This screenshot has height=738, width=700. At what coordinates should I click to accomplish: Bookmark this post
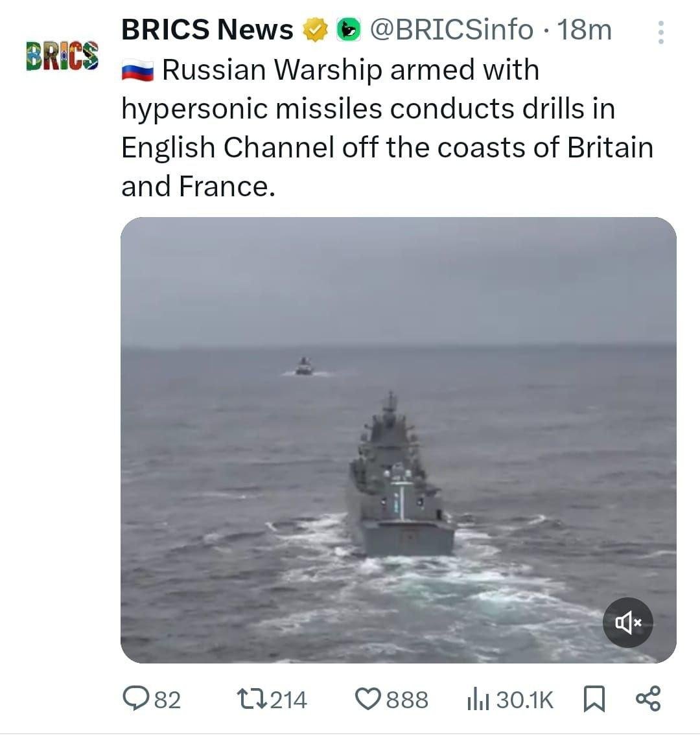click(594, 699)
